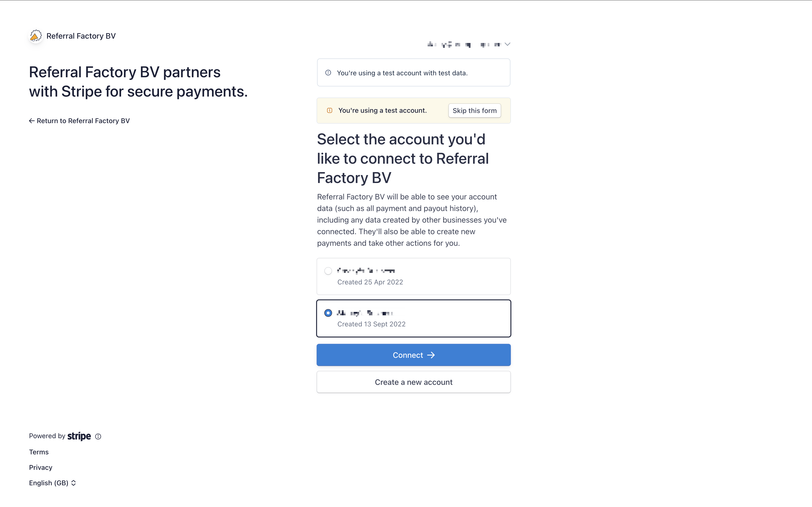812x507 pixels.
Task: Click the info icon next to 'Powered by stripe'
Action: tap(98, 436)
